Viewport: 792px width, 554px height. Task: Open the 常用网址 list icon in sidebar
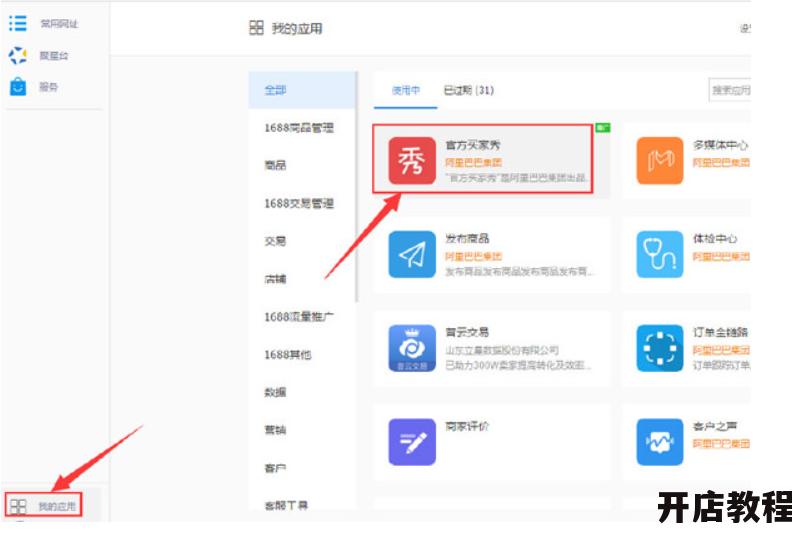(18, 23)
